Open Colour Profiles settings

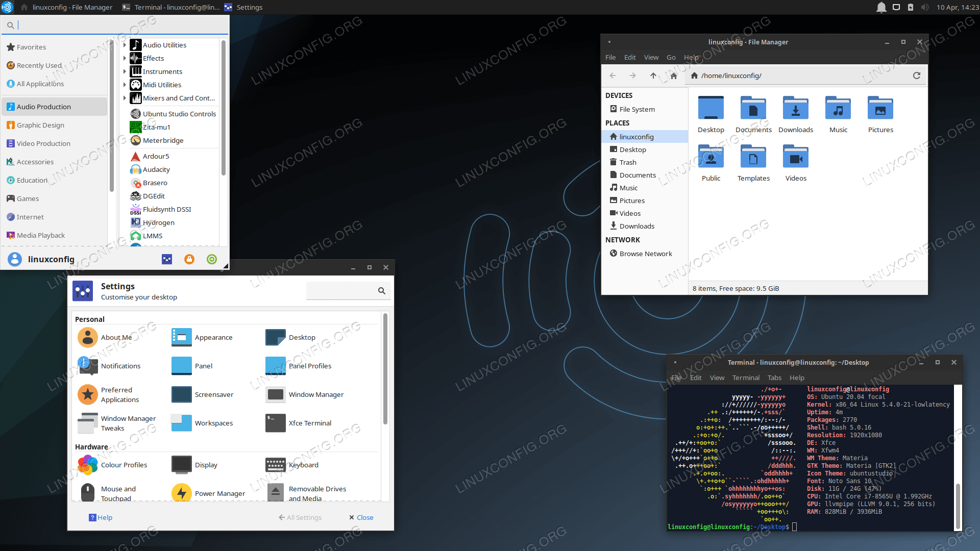click(x=112, y=465)
